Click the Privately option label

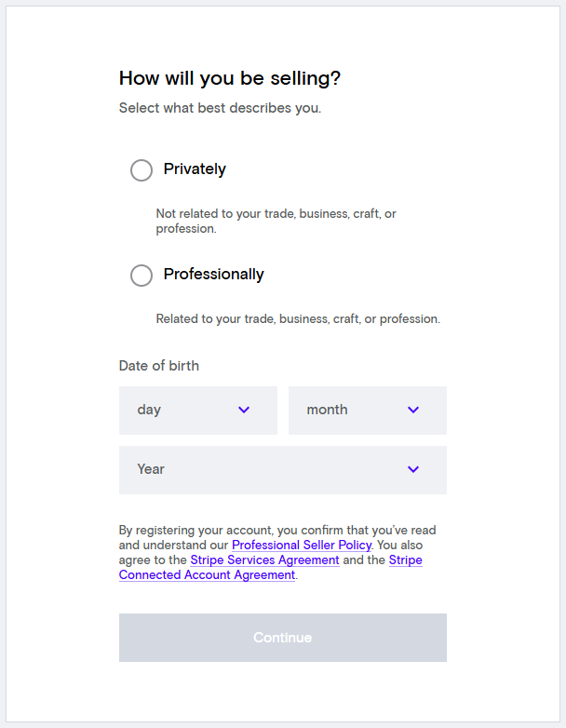point(195,169)
